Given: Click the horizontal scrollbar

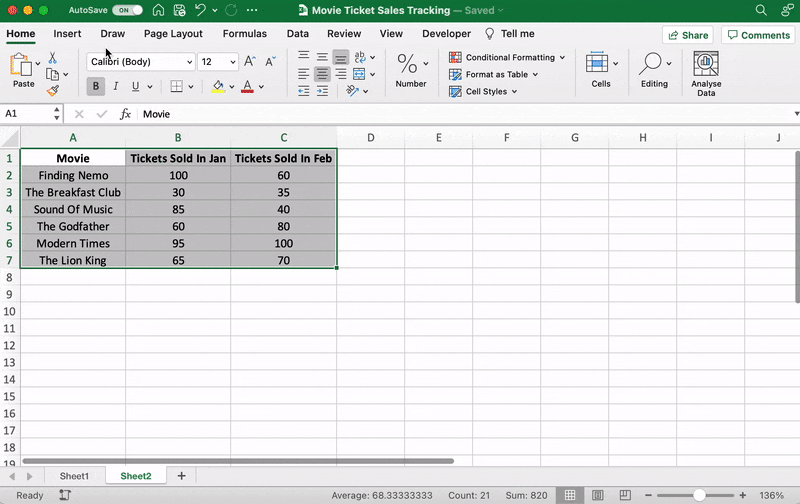Looking at the screenshot, I should click(238, 461).
